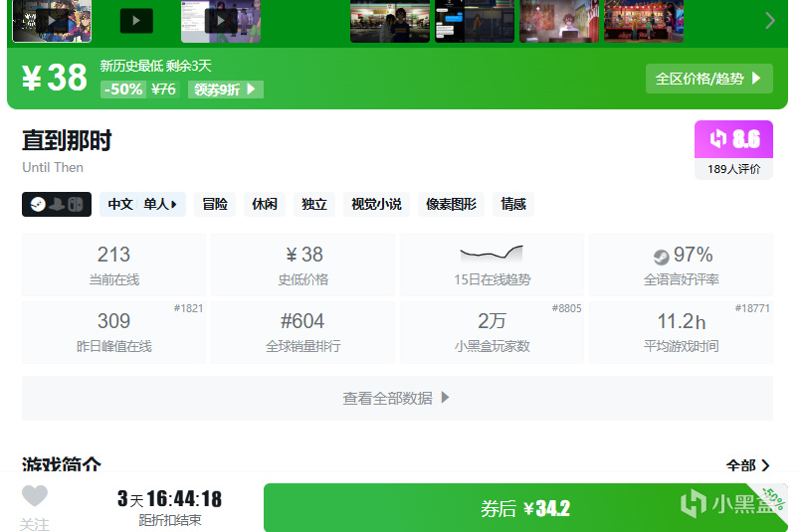
Task: Claim the 领券9折 coupon
Action: pyautogui.click(x=226, y=89)
